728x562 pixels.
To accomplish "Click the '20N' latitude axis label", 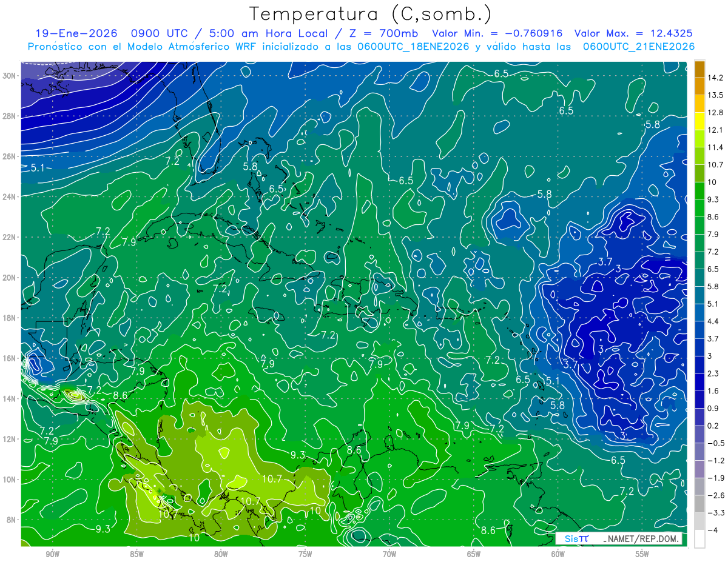I will click(9, 278).
